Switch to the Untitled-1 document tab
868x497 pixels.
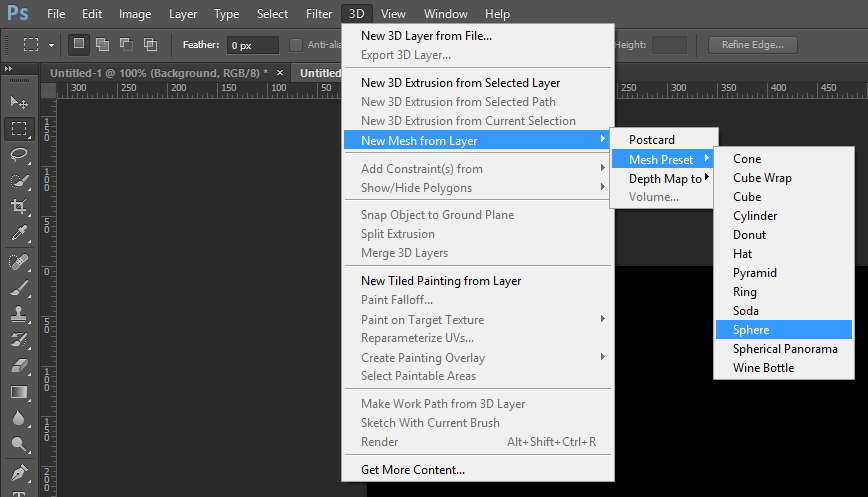click(x=159, y=73)
